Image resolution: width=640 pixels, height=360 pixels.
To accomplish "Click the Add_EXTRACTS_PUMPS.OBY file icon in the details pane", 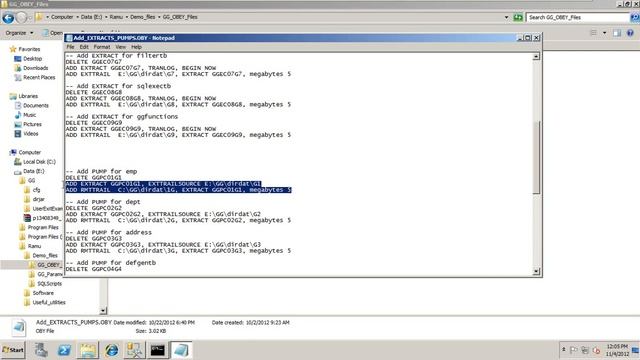I will point(18,327).
